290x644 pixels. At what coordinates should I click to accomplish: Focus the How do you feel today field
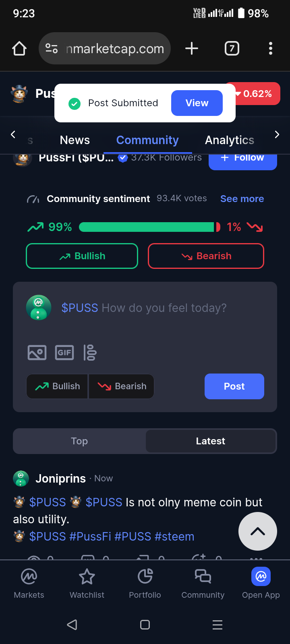tap(144, 308)
